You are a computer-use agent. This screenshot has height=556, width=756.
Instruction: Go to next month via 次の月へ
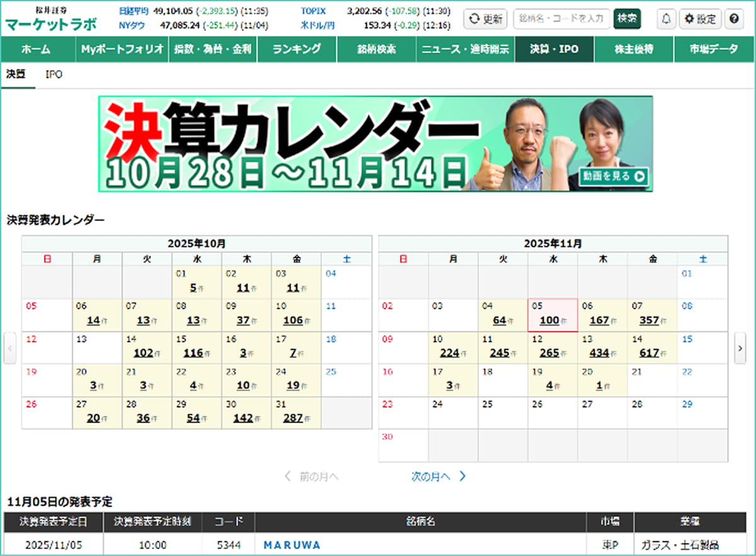click(438, 477)
